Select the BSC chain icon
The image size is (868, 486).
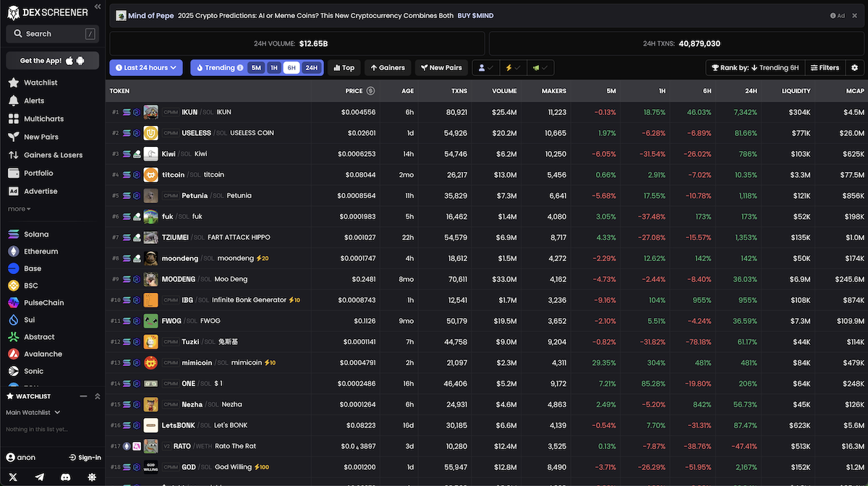tap(13, 286)
